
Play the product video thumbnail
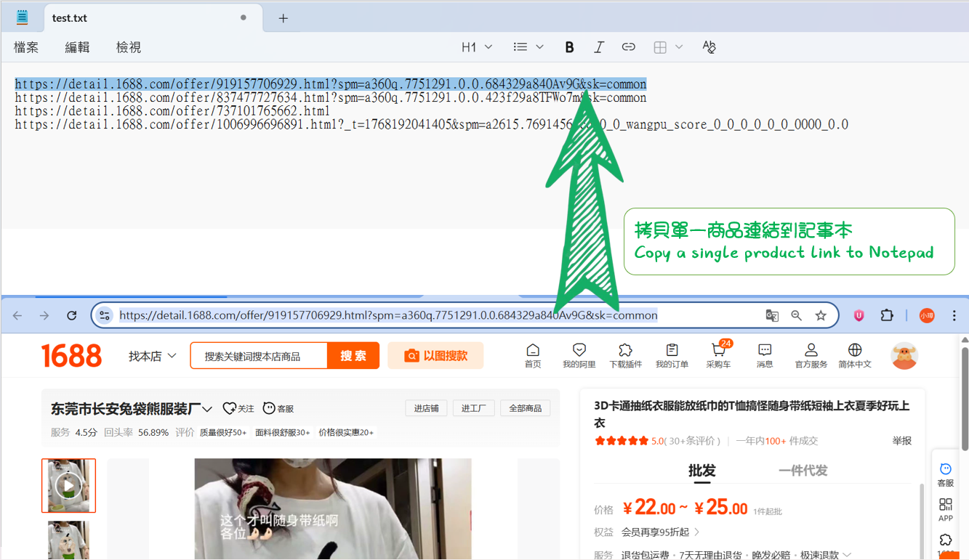coord(68,485)
